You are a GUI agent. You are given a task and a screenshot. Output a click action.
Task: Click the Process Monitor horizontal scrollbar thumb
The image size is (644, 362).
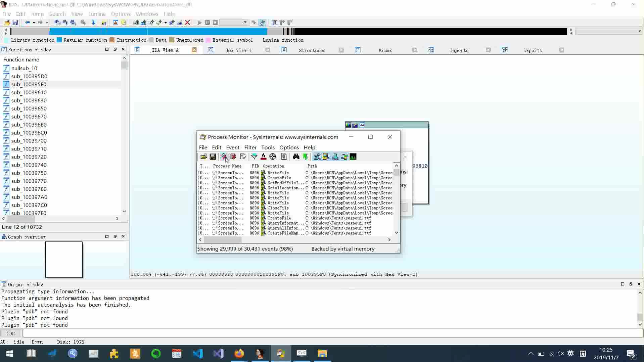coord(223,240)
